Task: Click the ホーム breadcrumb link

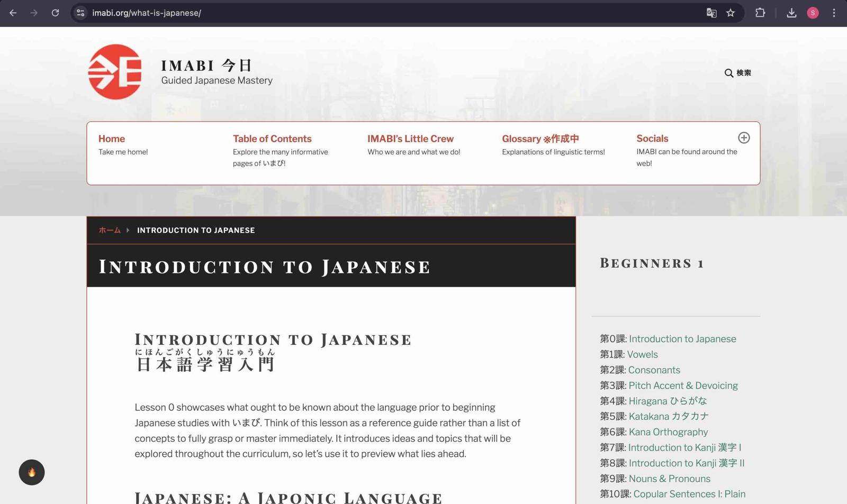Action: pos(109,230)
